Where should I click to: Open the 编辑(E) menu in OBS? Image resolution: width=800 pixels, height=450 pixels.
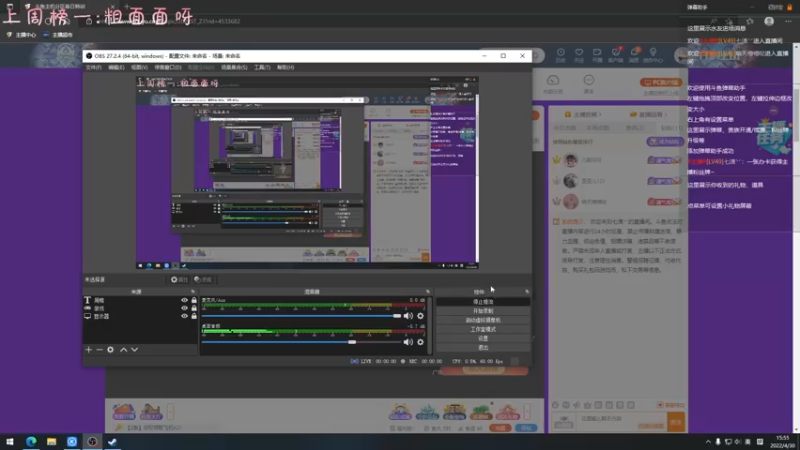pos(116,67)
